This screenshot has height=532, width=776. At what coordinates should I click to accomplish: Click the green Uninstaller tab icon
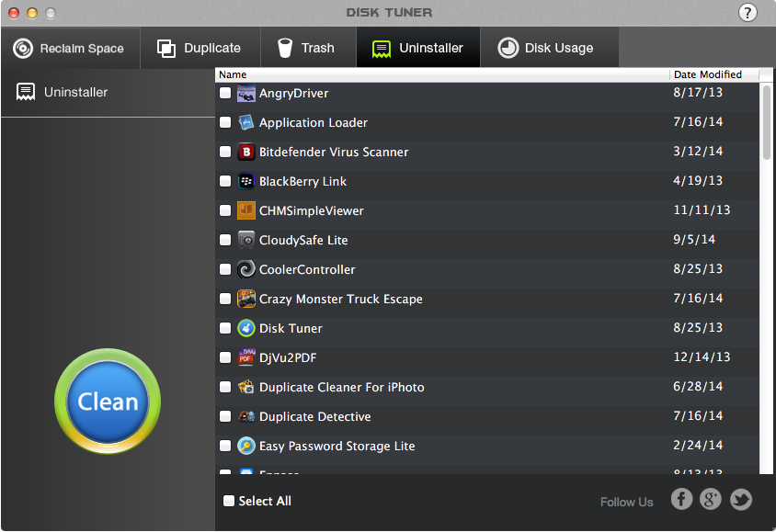coord(381,49)
